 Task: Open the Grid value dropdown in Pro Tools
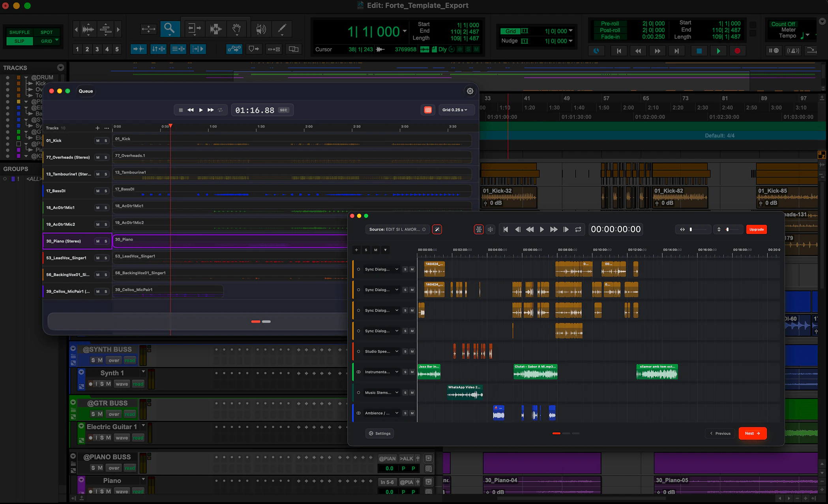click(571, 31)
